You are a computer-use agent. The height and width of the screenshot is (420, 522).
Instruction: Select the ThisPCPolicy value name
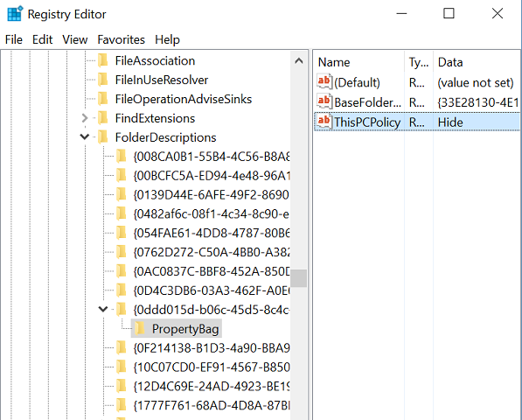click(x=367, y=122)
